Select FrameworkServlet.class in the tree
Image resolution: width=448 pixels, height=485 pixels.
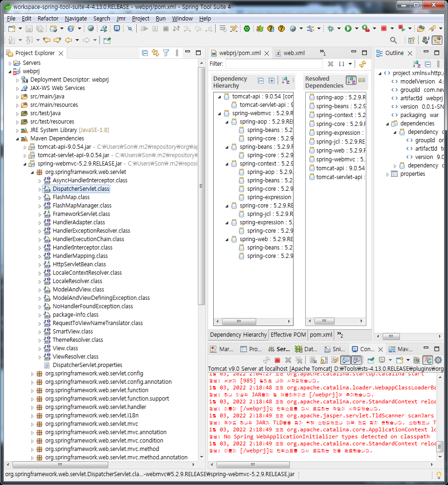pos(81,214)
